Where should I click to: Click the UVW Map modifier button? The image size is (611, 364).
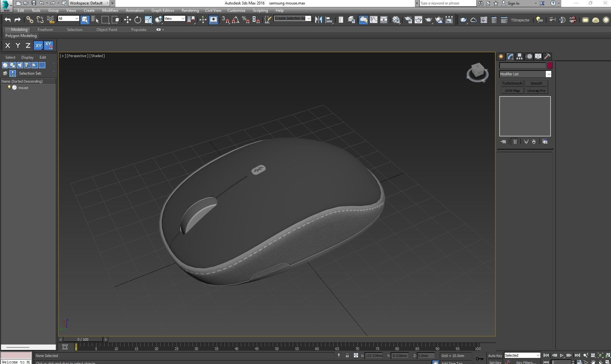click(512, 91)
